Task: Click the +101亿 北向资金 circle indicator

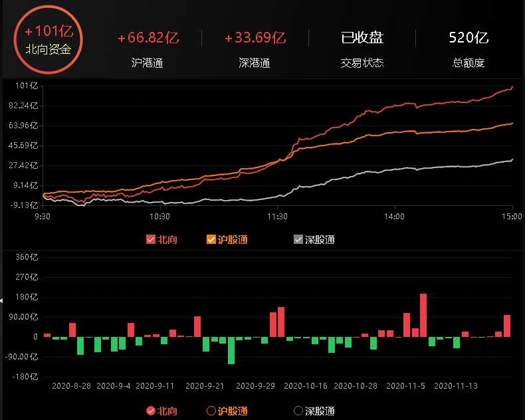Action: point(49,39)
